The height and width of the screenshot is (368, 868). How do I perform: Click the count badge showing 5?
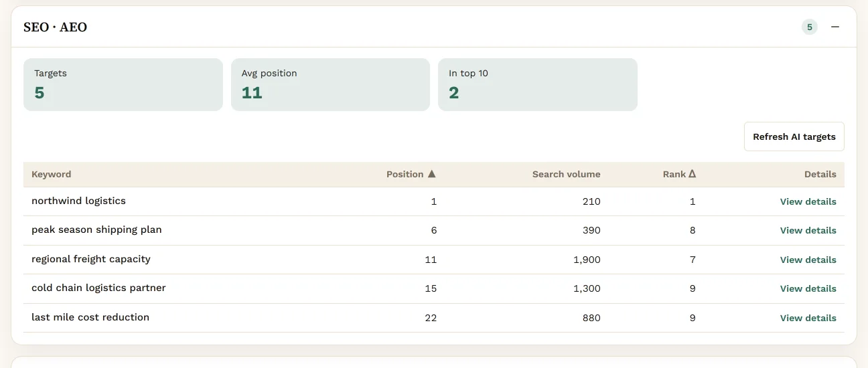click(x=810, y=27)
